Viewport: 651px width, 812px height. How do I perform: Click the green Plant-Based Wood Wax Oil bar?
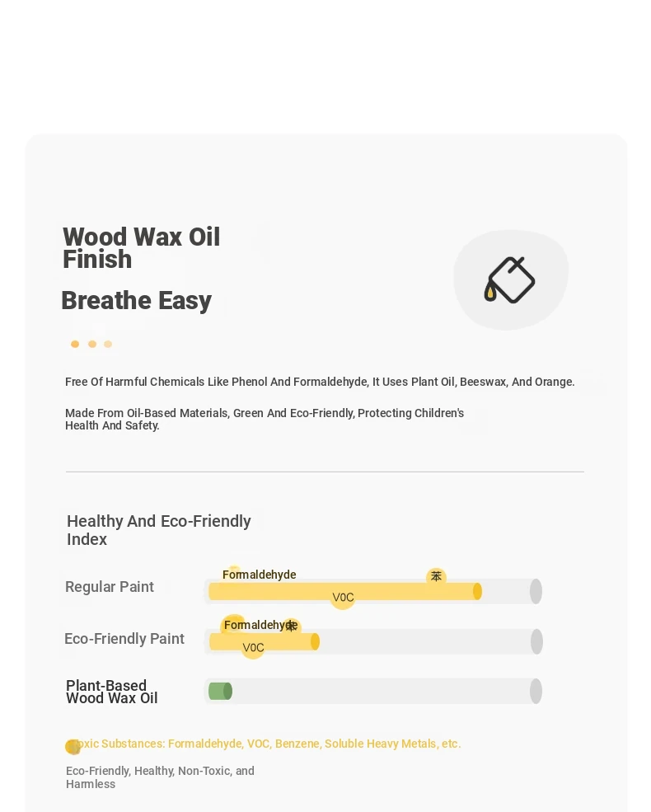[221, 691]
